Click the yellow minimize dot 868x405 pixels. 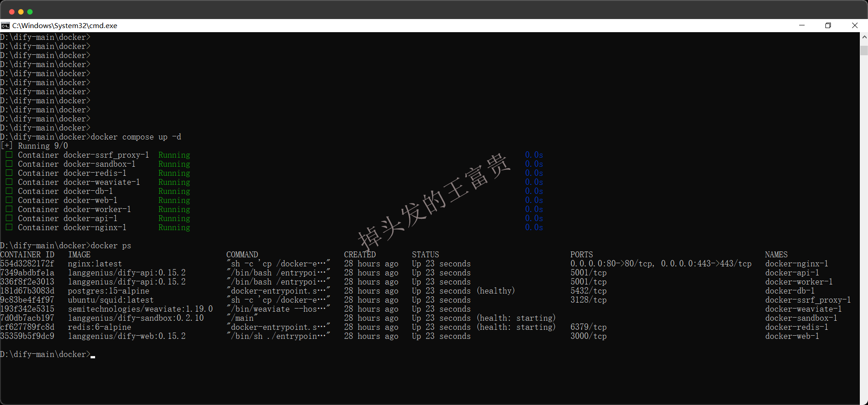click(21, 12)
